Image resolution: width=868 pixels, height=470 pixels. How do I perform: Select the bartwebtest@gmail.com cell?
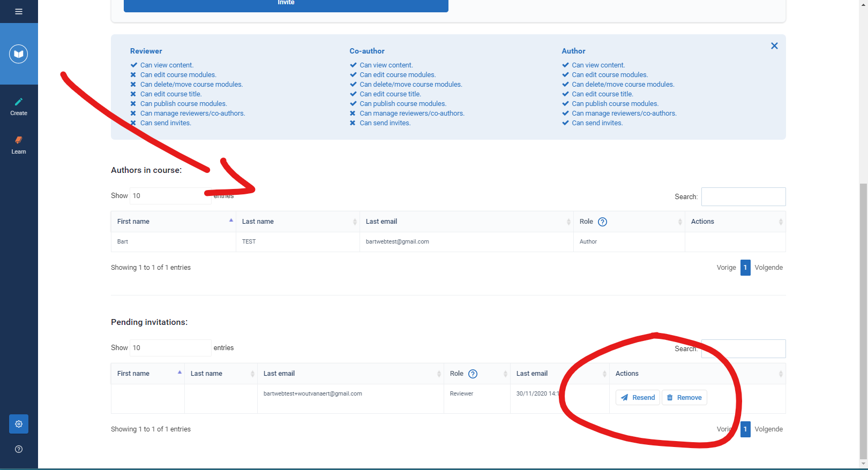click(467, 242)
